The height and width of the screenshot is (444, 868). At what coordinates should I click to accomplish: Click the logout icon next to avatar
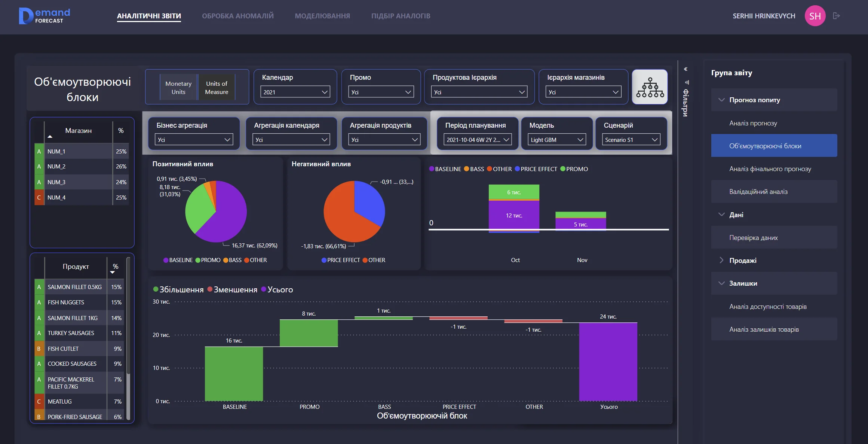coord(837,16)
